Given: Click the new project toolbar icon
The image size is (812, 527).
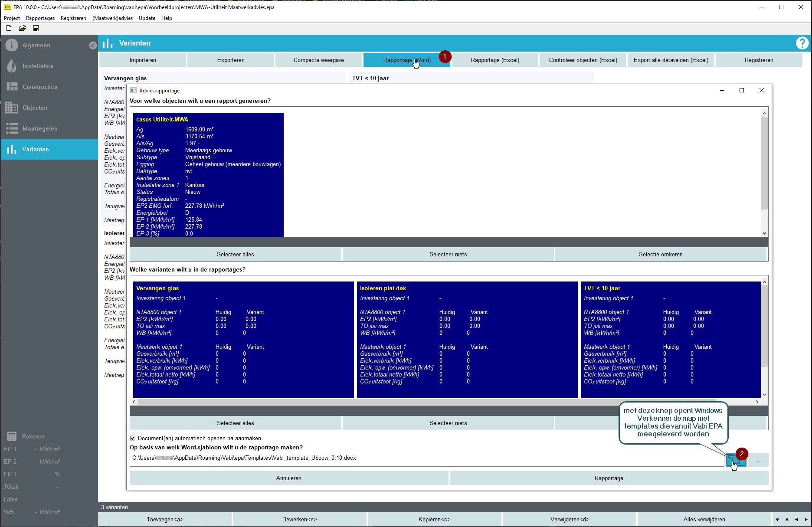Looking at the screenshot, I should point(9,28).
